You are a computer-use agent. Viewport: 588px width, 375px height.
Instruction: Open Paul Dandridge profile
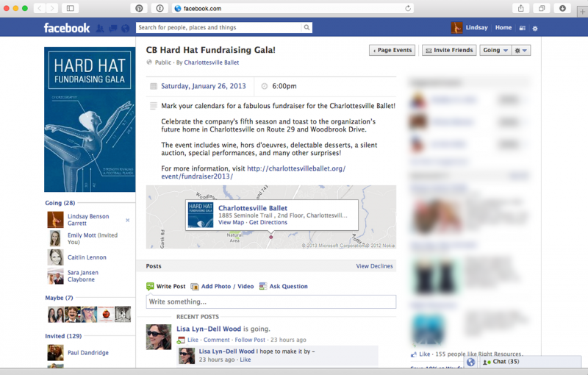[87, 353]
